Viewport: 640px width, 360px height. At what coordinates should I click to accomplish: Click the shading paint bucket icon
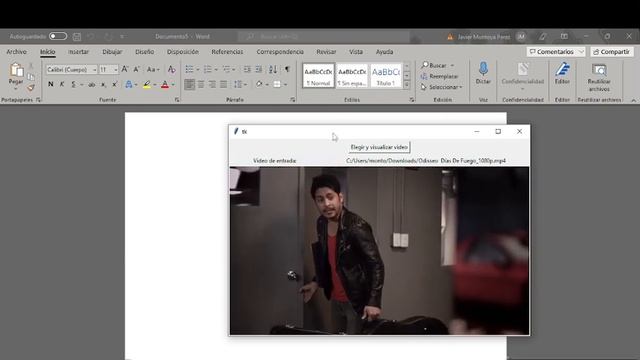click(259, 84)
